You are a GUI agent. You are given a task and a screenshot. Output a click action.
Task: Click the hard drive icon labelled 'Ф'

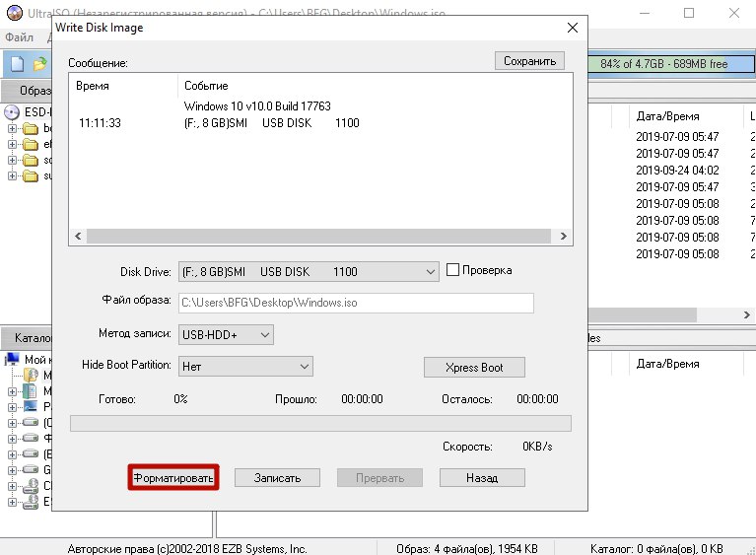coord(31,438)
